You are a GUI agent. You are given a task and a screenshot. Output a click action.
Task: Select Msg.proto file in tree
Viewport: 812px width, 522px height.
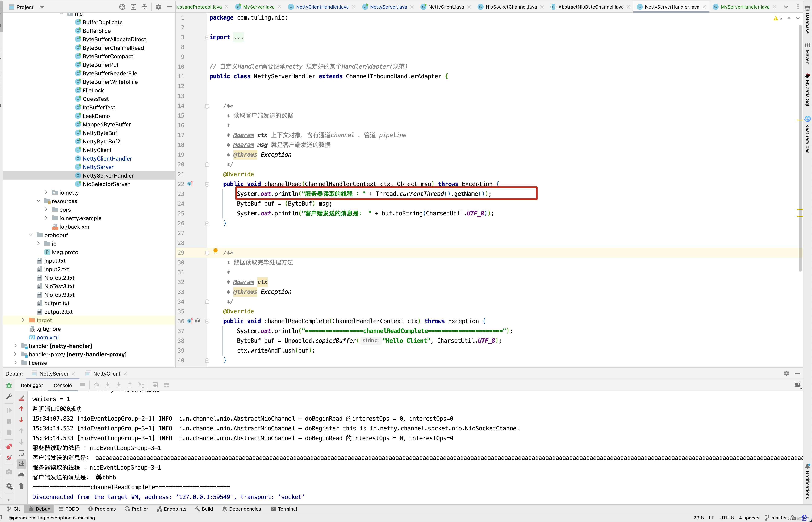65,252
